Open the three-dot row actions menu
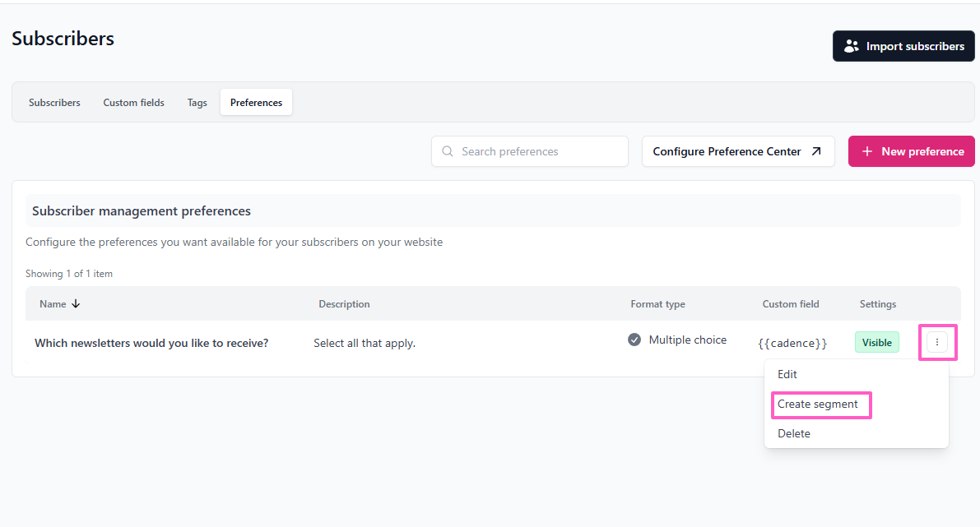Viewport: 980px width, 527px height. click(937, 342)
